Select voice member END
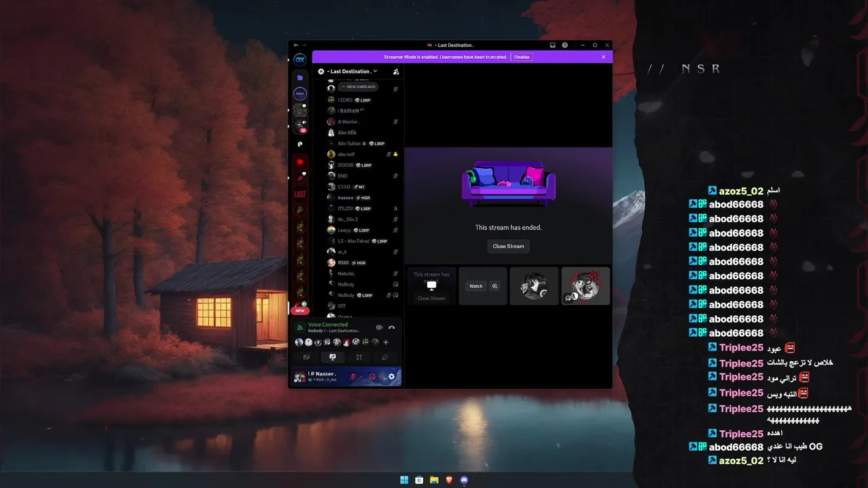The image size is (868, 488). 363,176
